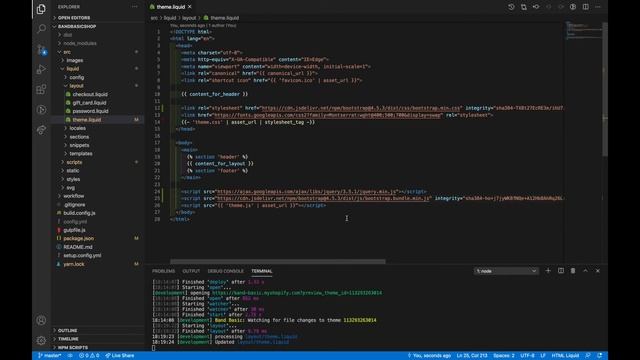Open the terminal selector dropdown showing node

[506, 271]
